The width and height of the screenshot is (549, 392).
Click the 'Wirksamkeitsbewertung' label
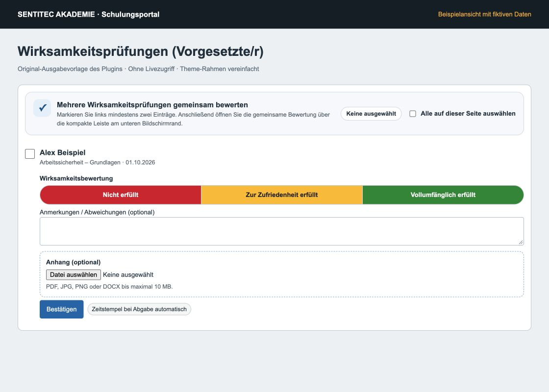[76, 178]
